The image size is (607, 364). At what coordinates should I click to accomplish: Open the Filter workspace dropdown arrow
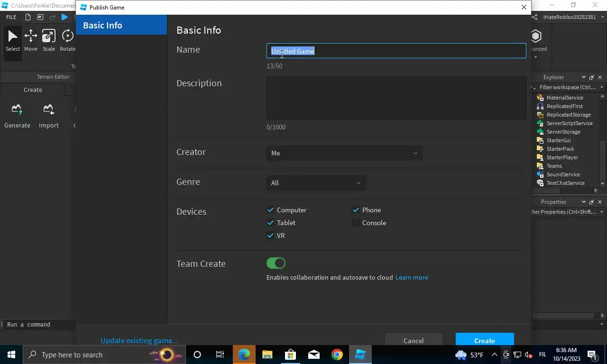[x=602, y=87]
